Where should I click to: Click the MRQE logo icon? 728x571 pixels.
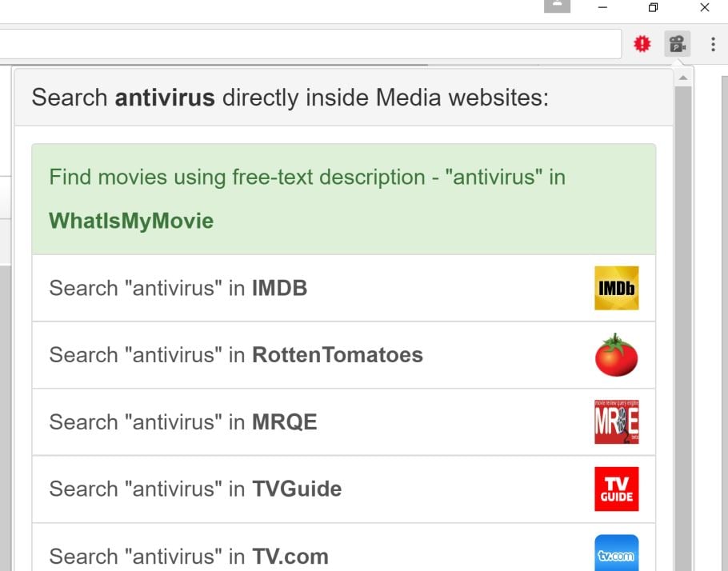(x=616, y=422)
